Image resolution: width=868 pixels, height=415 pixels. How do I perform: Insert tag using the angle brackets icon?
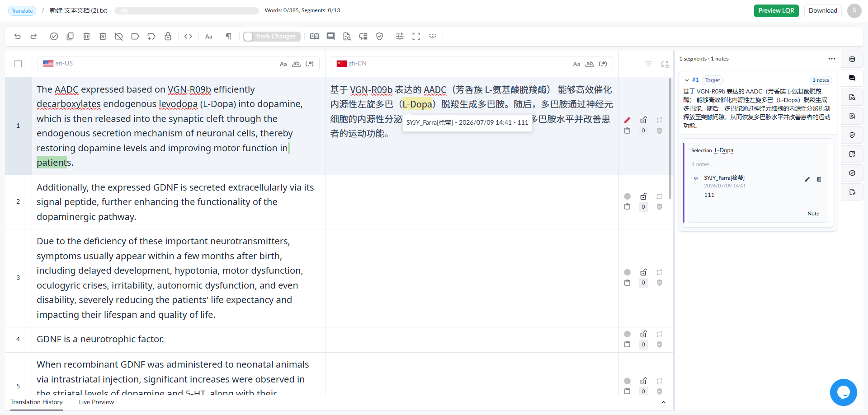(x=189, y=37)
